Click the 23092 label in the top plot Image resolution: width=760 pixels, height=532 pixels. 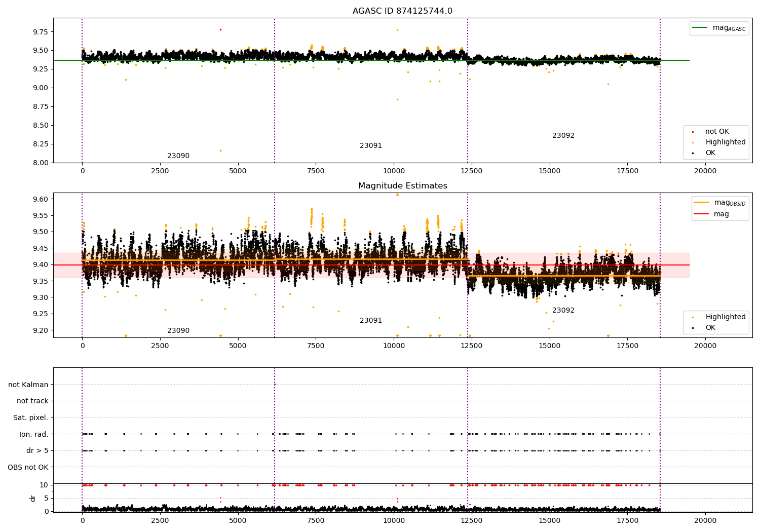point(563,136)
